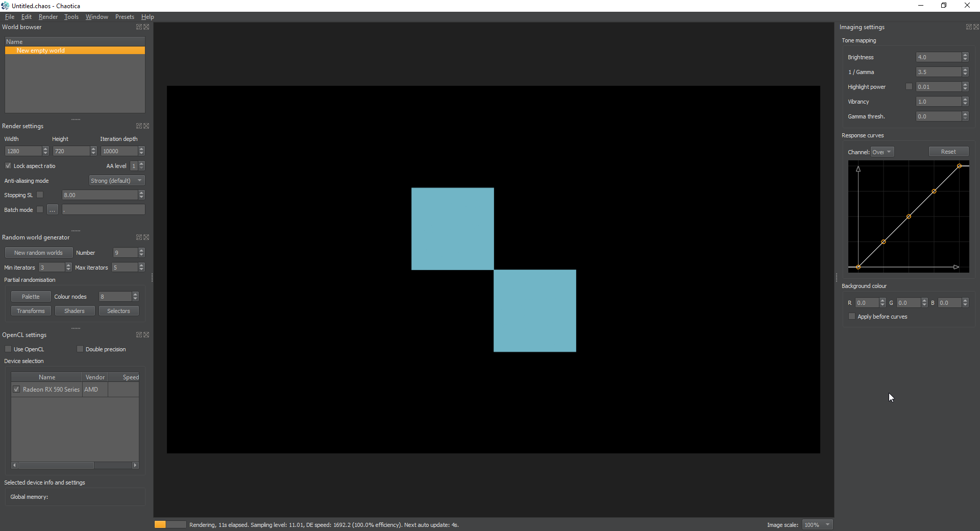Randomise the Palette
The width and height of the screenshot is (980, 531).
(x=31, y=297)
